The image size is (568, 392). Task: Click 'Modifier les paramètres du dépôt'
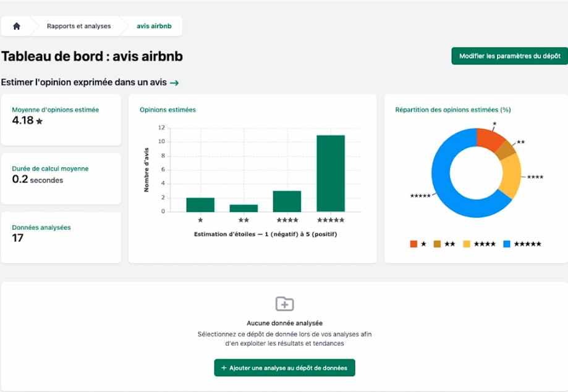[509, 56]
